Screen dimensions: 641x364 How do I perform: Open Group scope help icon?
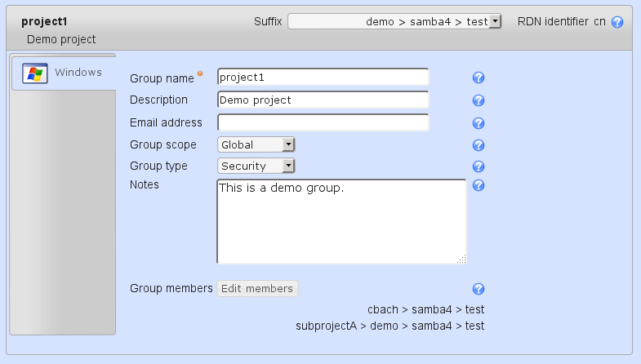(479, 145)
